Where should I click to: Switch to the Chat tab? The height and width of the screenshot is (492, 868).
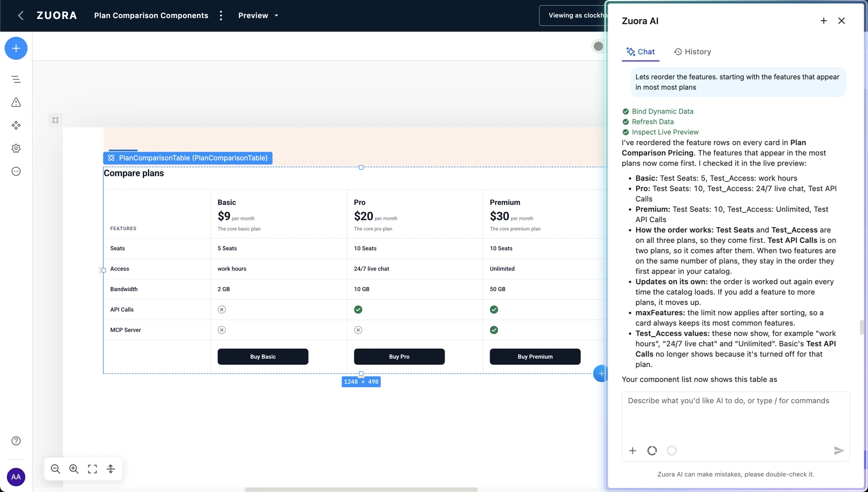640,52
